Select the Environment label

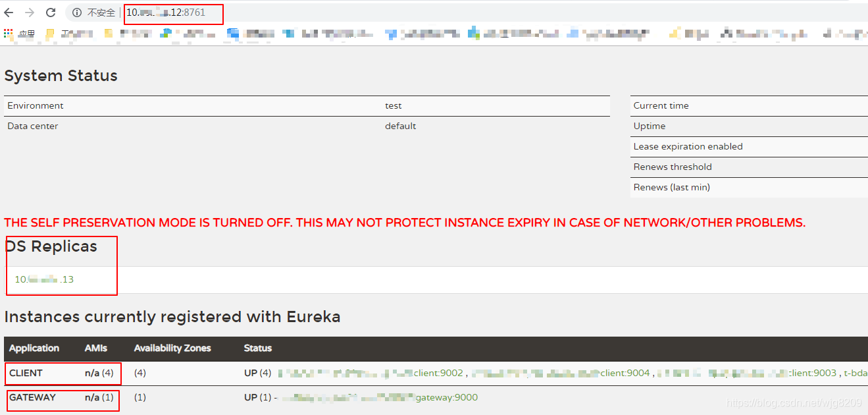tap(36, 105)
